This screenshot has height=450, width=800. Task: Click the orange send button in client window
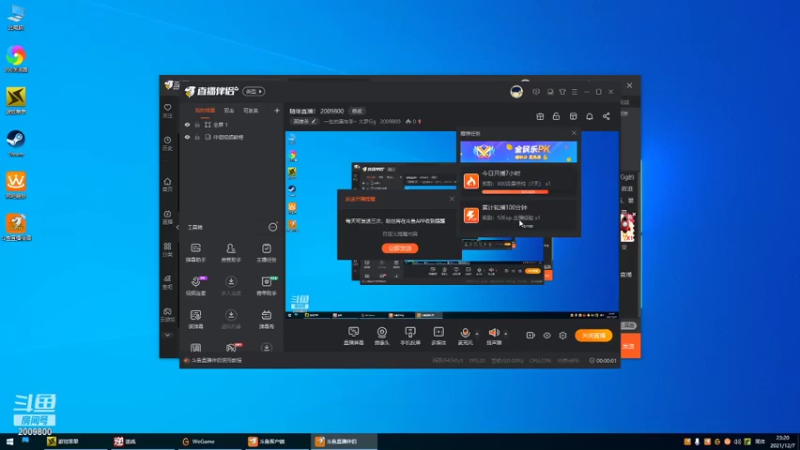631,346
